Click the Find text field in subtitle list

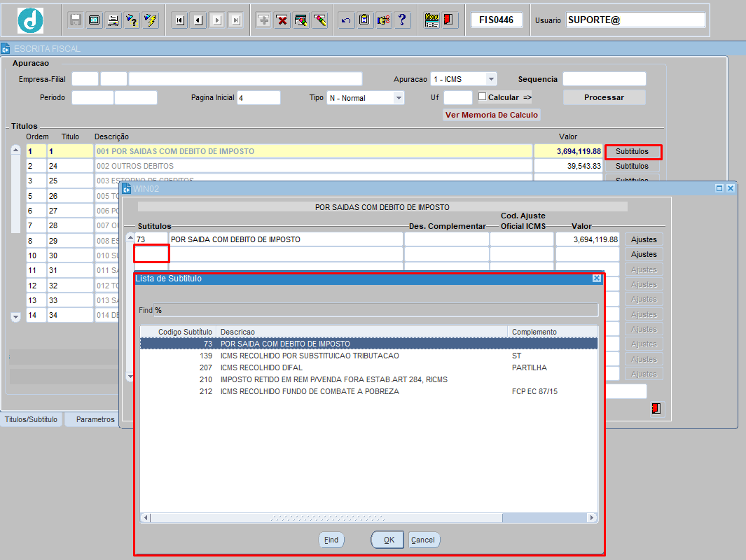pyautogui.click(x=375, y=310)
